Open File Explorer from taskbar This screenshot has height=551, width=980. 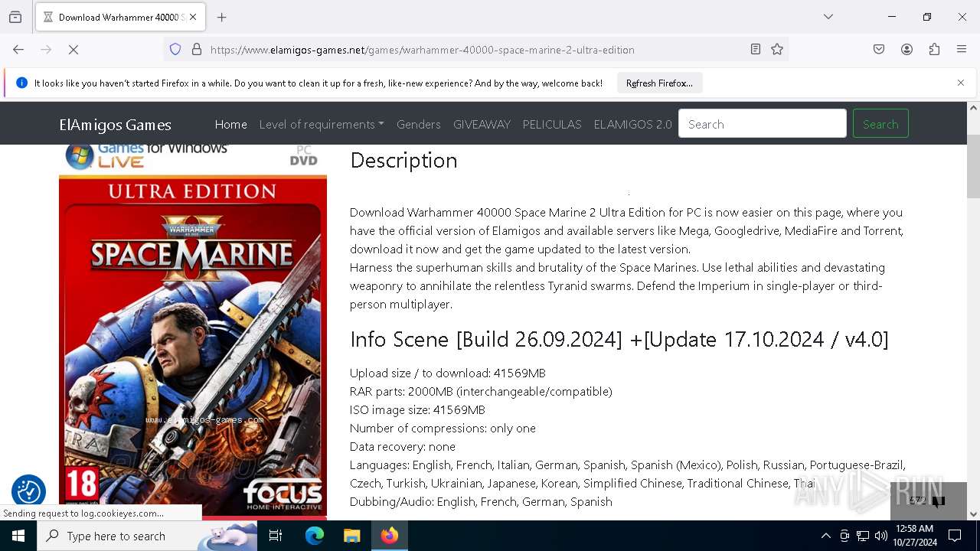tap(351, 536)
